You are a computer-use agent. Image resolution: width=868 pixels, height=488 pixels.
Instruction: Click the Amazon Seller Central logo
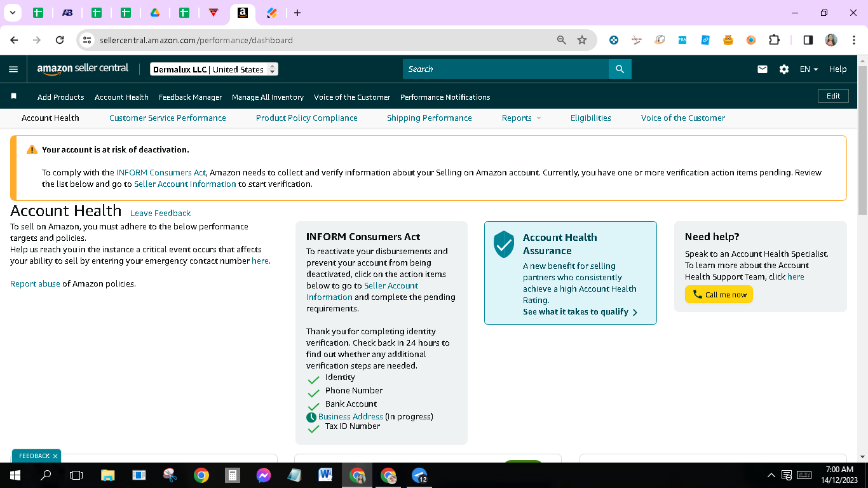(83, 69)
